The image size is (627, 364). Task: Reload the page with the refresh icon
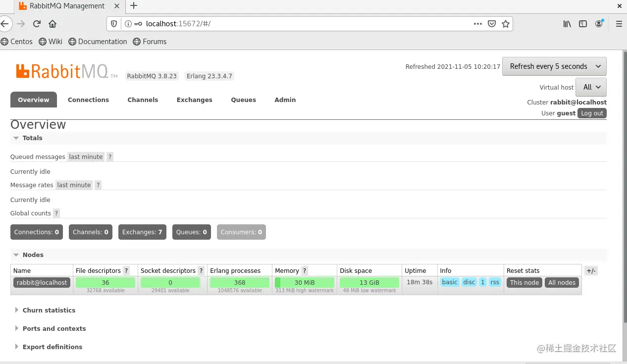pyautogui.click(x=37, y=24)
